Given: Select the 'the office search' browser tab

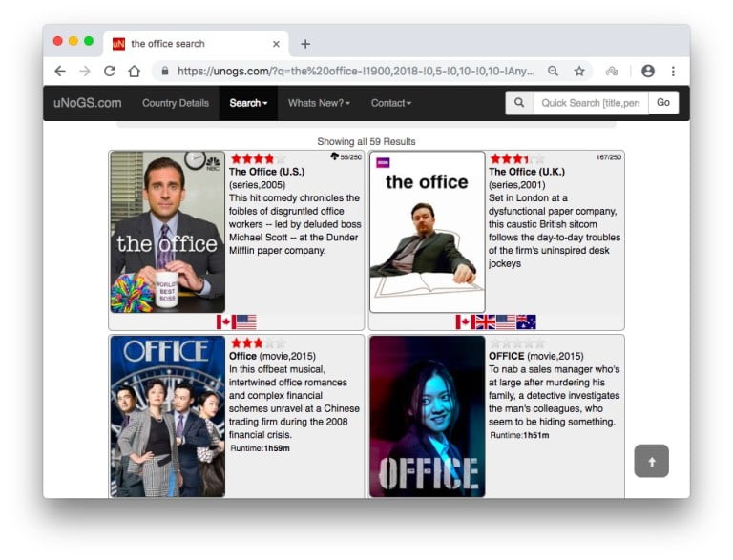Looking at the screenshot, I should point(191,44).
